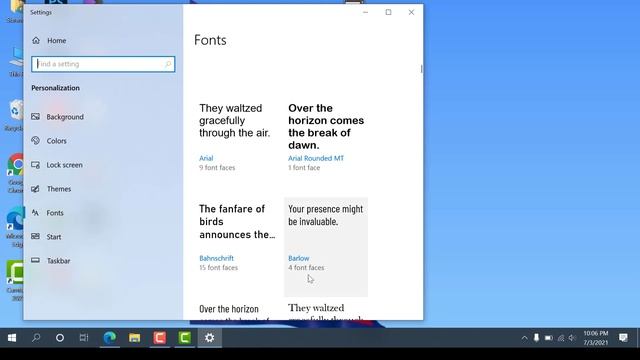Click the Colors palette icon
The height and width of the screenshot is (360, 640).
(36, 141)
